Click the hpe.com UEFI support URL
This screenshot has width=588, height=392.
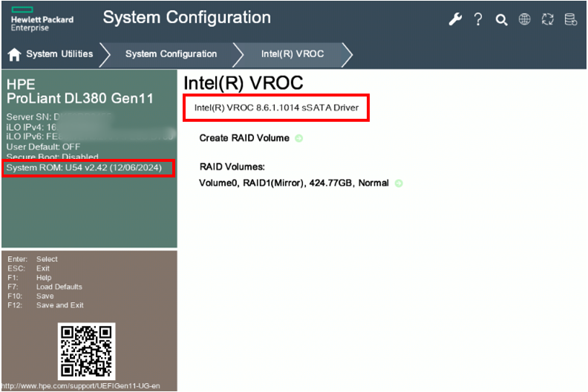80,386
